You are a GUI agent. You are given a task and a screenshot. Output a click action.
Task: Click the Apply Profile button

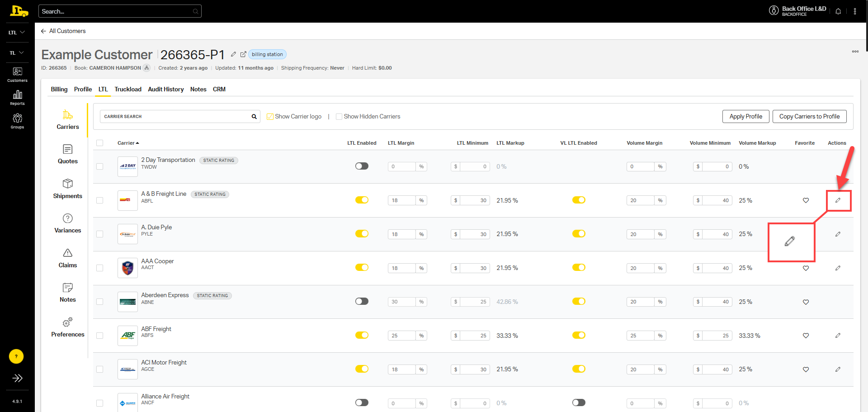(x=745, y=116)
